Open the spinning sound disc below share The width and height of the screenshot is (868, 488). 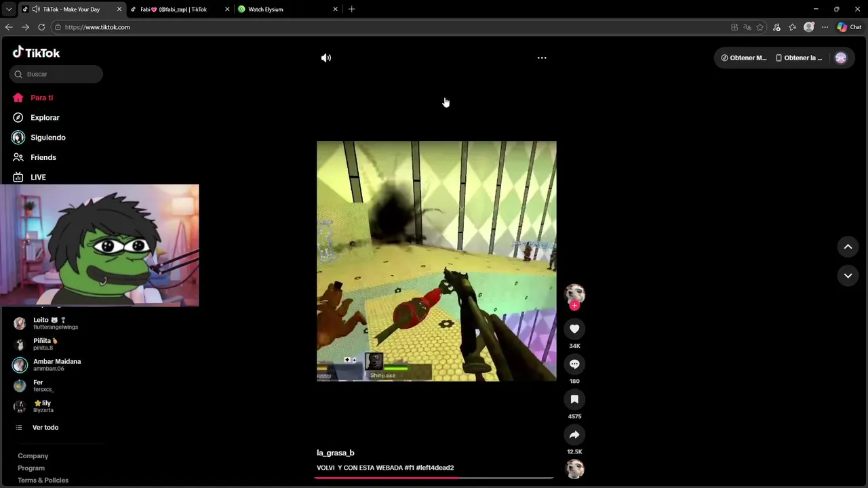coord(575,469)
